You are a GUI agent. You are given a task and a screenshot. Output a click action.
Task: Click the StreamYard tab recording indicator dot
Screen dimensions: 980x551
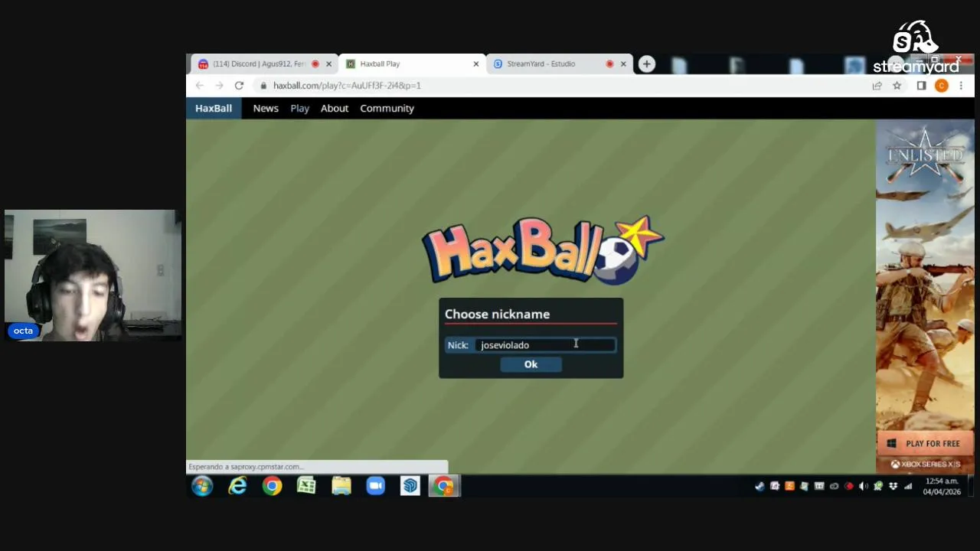[x=609, y=64]
